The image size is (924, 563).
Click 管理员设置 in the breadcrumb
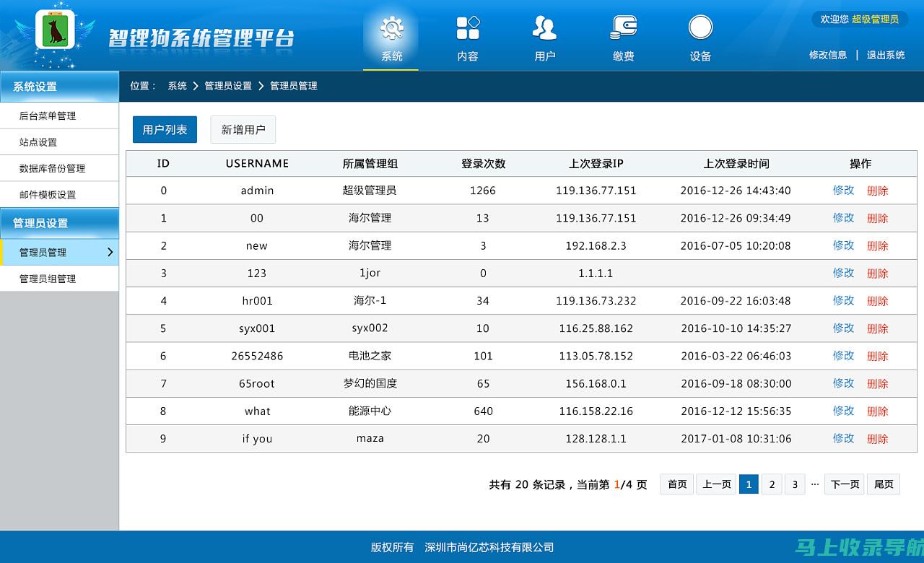point(228,86)
